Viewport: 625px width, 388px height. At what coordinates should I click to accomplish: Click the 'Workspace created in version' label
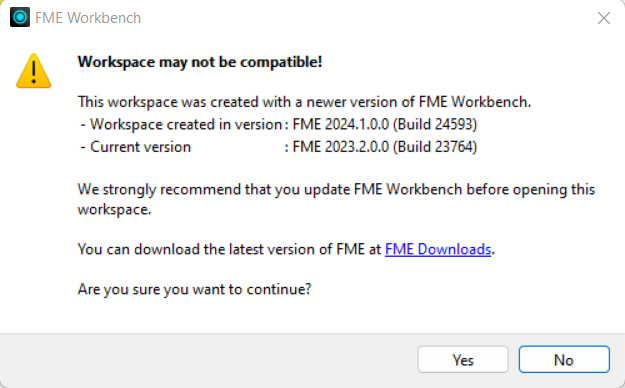tap(186, 124)
